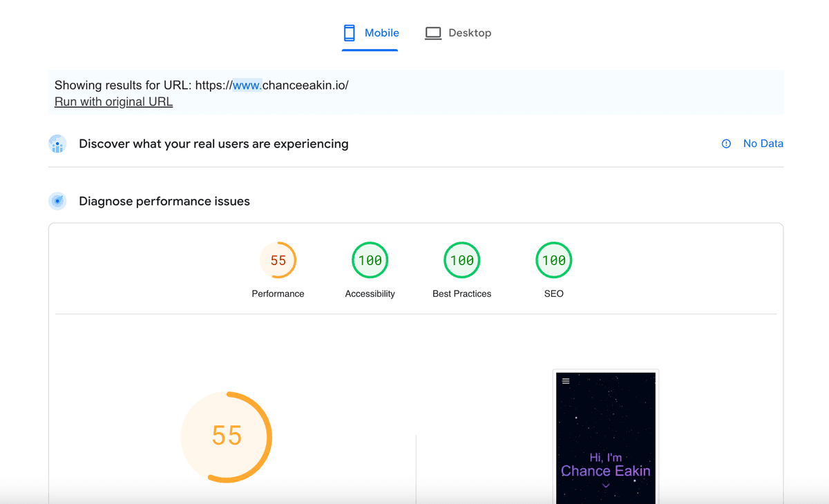Click the No Data link
Screen dimensions: 829x504
click(763, 144)
